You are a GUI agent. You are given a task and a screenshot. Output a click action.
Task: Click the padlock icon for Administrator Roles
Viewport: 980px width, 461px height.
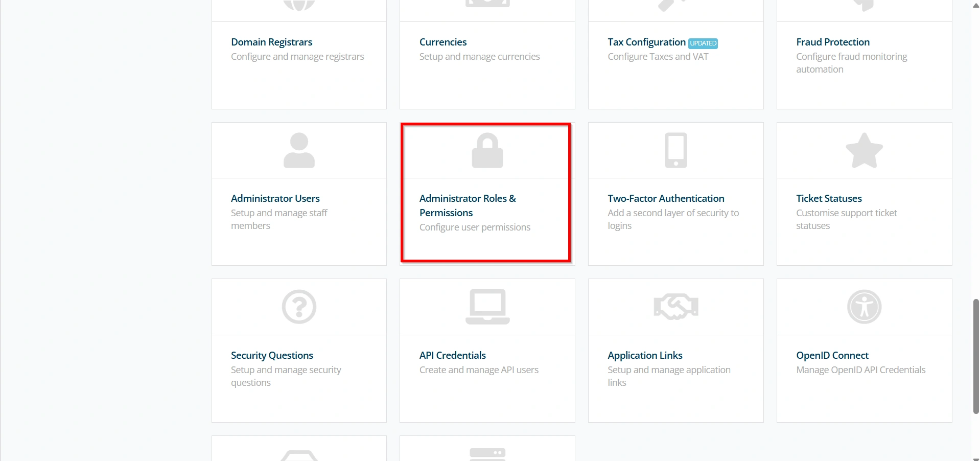(x=487, y=150)
